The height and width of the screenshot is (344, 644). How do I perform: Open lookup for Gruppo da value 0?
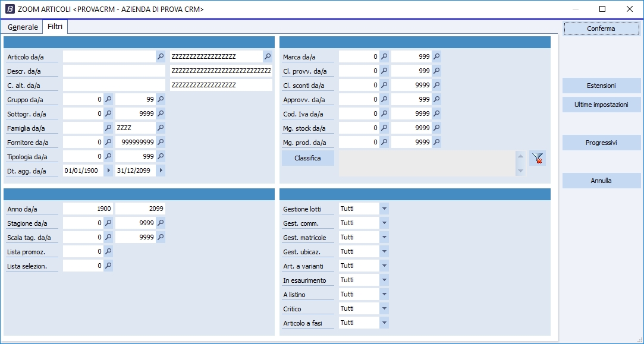(108, 99)
